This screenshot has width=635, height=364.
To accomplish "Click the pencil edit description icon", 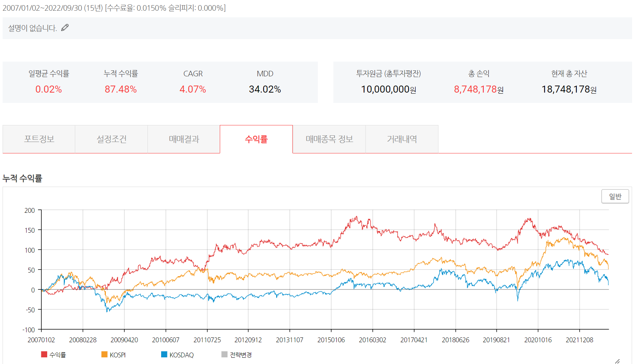I will tap(65, 28).
